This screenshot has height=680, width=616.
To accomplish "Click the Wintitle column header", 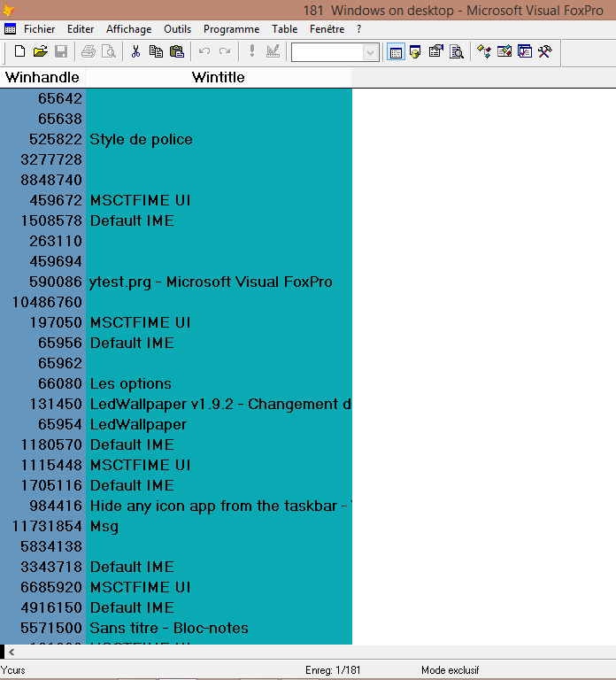I will click(219, 77).
